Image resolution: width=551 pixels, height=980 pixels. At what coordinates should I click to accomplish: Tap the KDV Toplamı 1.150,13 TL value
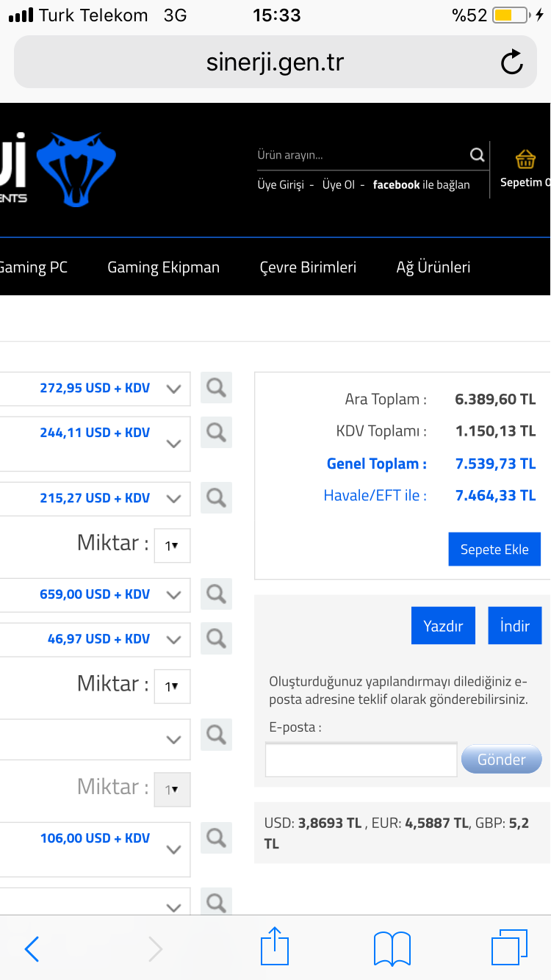tap(495, 431)
